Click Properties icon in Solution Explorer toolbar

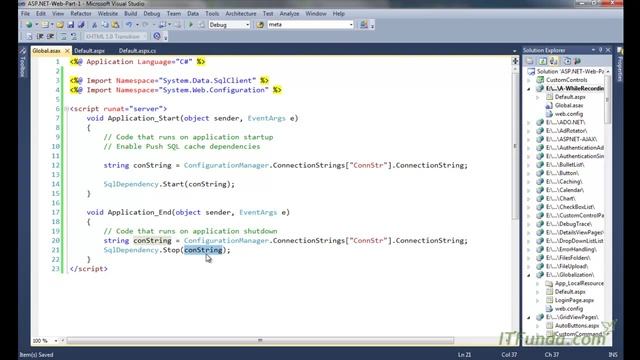click(x=530, y=61)
